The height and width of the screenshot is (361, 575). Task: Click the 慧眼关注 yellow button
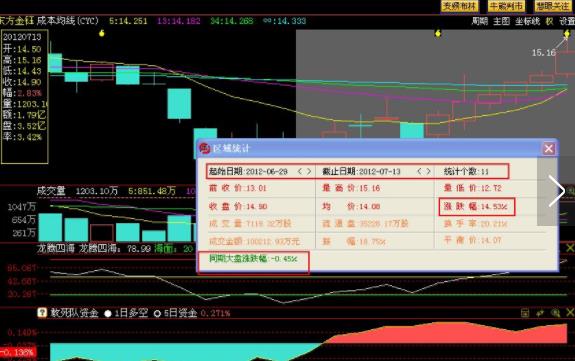(553, 6)
